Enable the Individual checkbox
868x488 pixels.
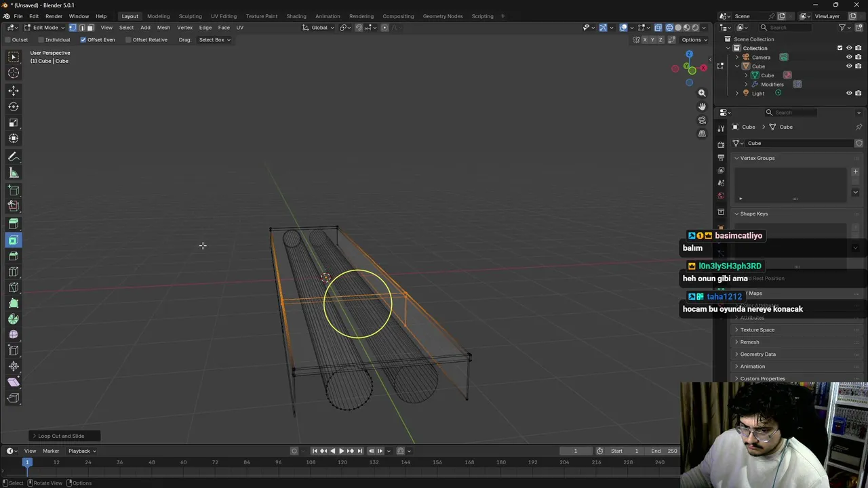tap(41, 40)
